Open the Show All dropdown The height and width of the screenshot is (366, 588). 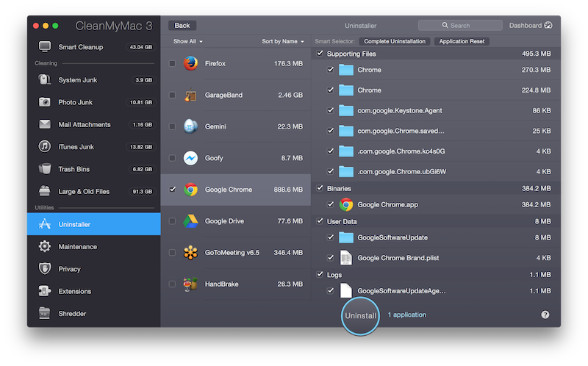[x=187, y=42]
